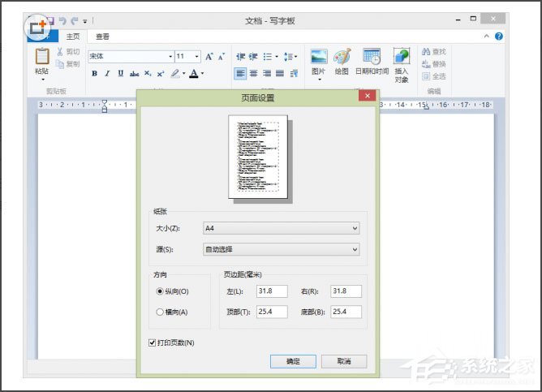The height and width of the screenshot is (392, 542).
Task: Click the Paste icon in ribbon
Action: tap(41, 56)
